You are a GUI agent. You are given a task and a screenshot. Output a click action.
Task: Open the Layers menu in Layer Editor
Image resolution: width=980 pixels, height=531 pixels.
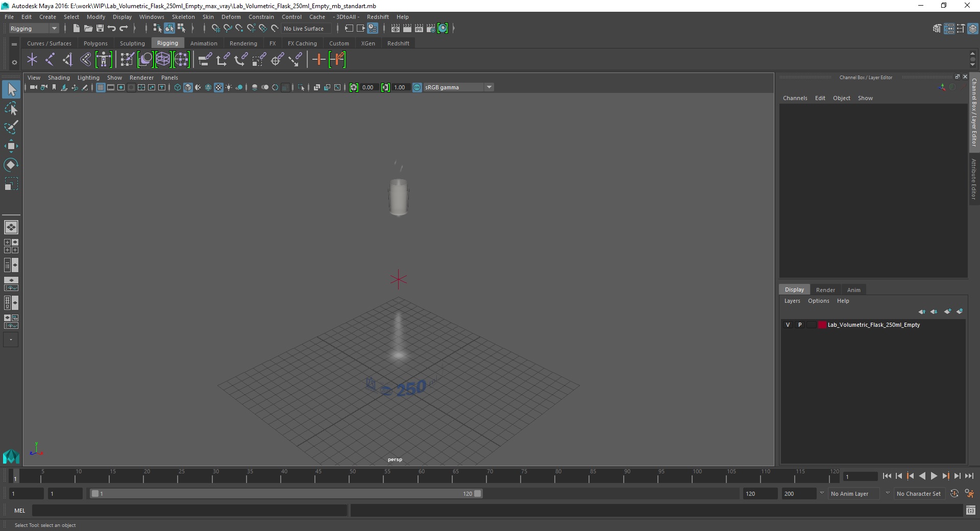792,301
